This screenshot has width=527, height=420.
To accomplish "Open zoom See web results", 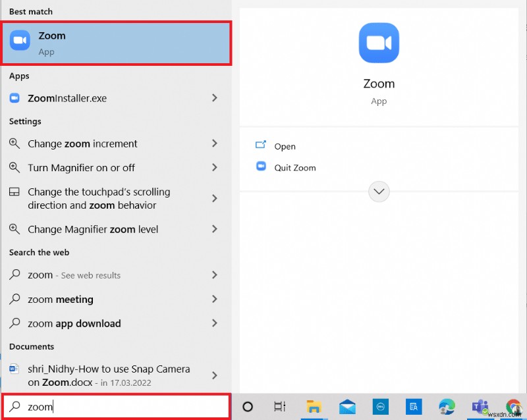I will pos(79,275).
